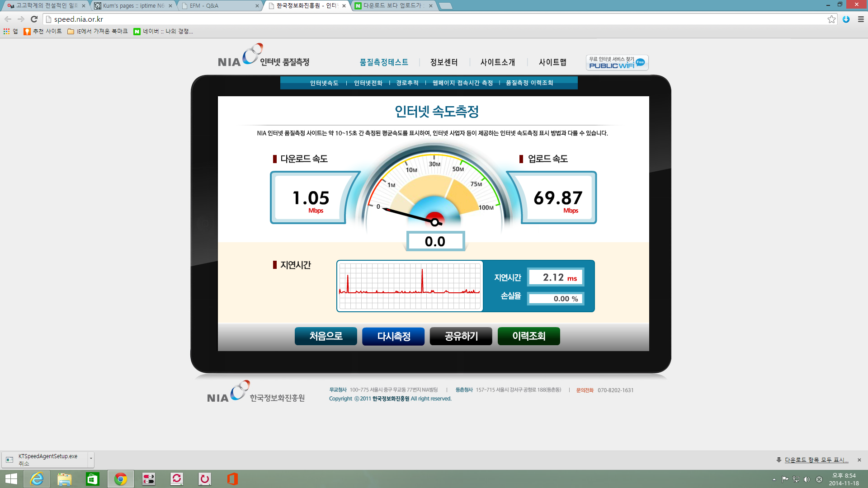Open 정보센터 menu
868x488 pixels.
click(x=444, y=62)
